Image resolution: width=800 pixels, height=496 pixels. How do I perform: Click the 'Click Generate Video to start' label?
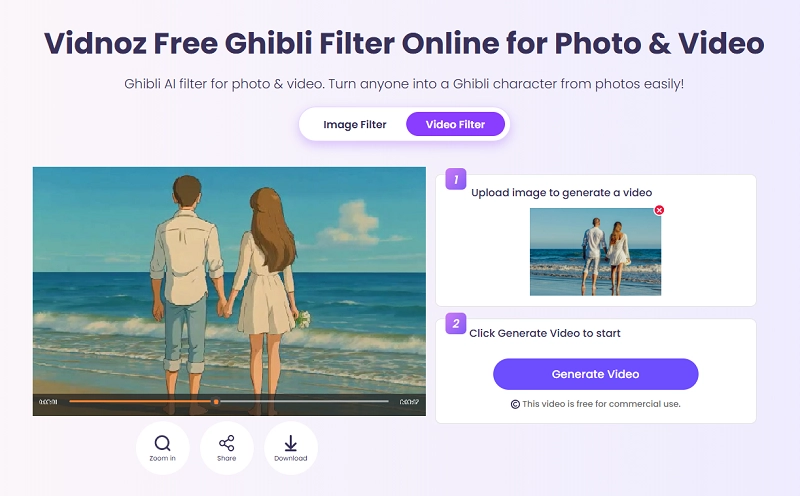(x=545, y=333)
